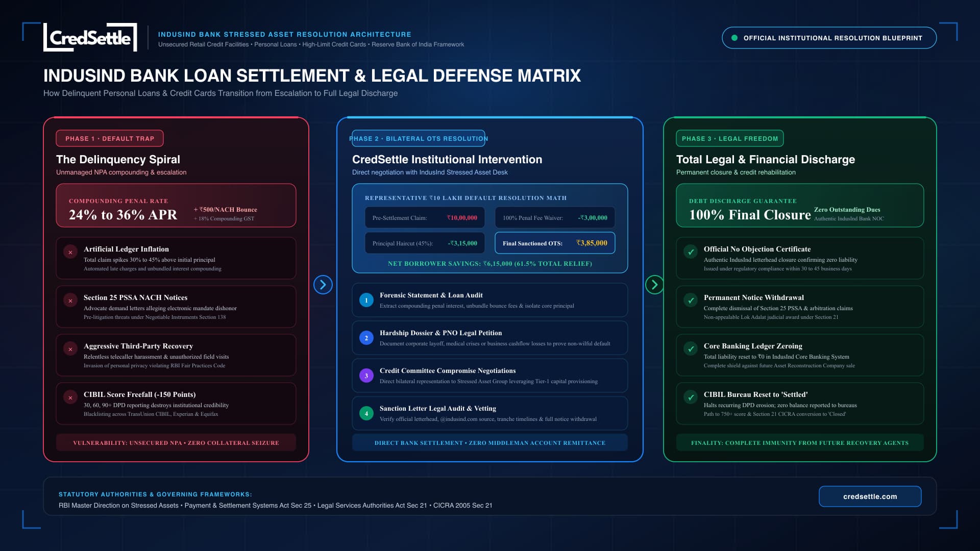Screen dimensions: 980x551
Task: Select the Phase 3 · Legal Freedom tag
Action: pos(730,138)
